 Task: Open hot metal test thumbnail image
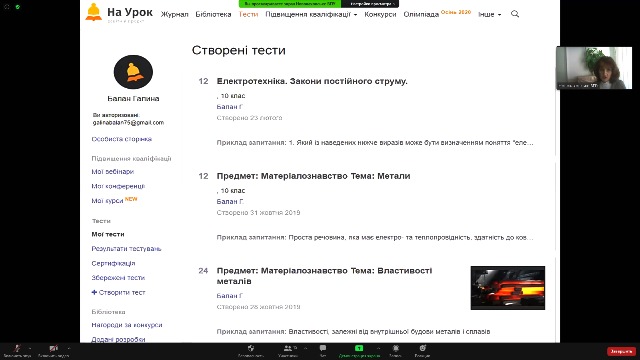click(508, 288)
